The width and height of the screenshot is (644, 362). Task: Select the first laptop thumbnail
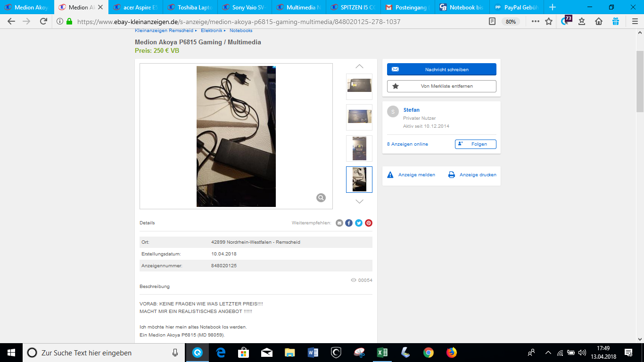pos(359,86)
